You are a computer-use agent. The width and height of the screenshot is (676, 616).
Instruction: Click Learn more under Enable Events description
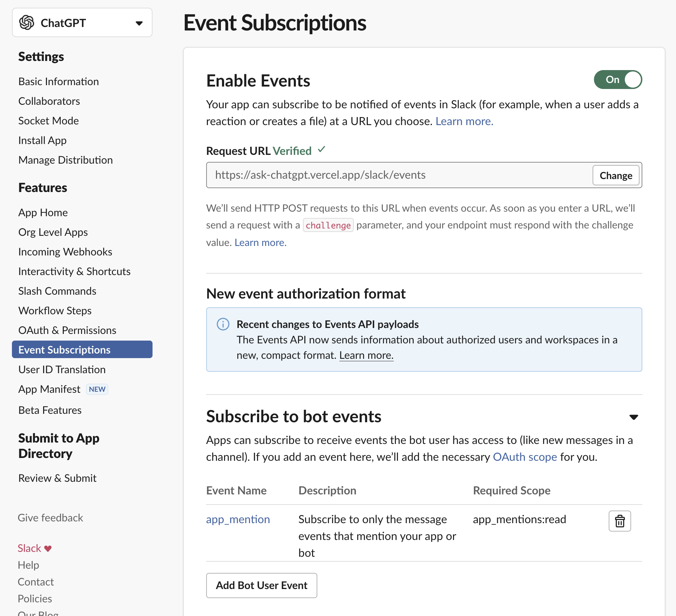(x=464, y=121)
